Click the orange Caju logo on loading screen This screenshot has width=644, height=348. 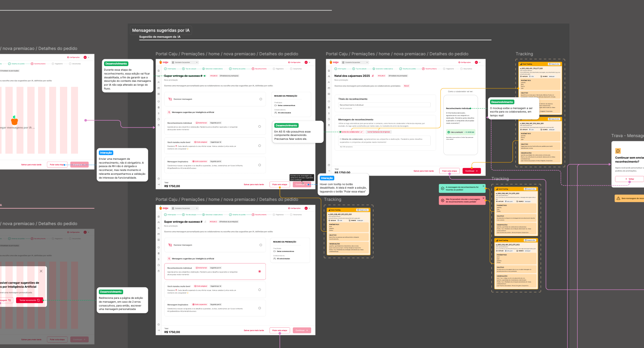15,121
